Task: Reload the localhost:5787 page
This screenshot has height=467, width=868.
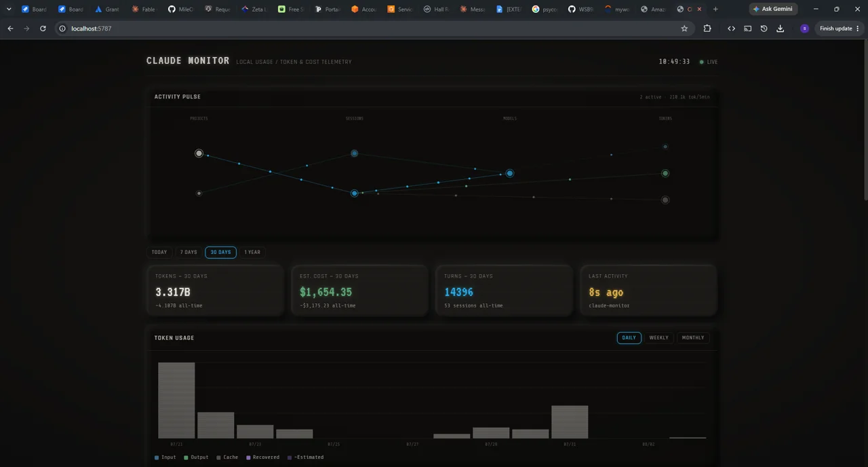Action: pyautogui.click(x=43, y=29)
